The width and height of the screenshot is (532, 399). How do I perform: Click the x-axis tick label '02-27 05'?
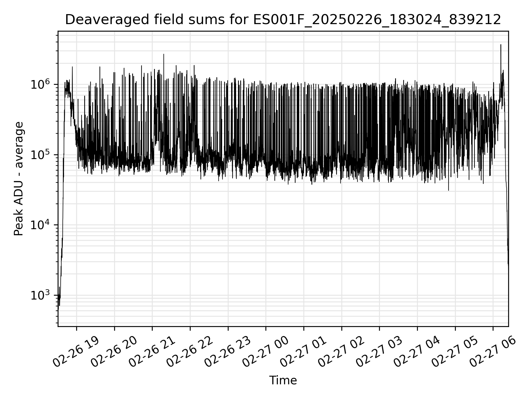(x=455, y=351)
